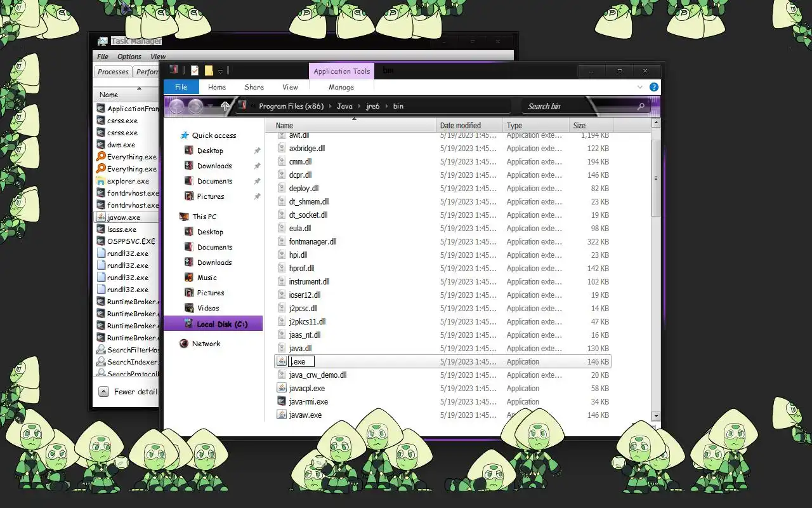Switch to the Share ribbon tab
This screenshot has height=508, width=812.
click(254, 87)
